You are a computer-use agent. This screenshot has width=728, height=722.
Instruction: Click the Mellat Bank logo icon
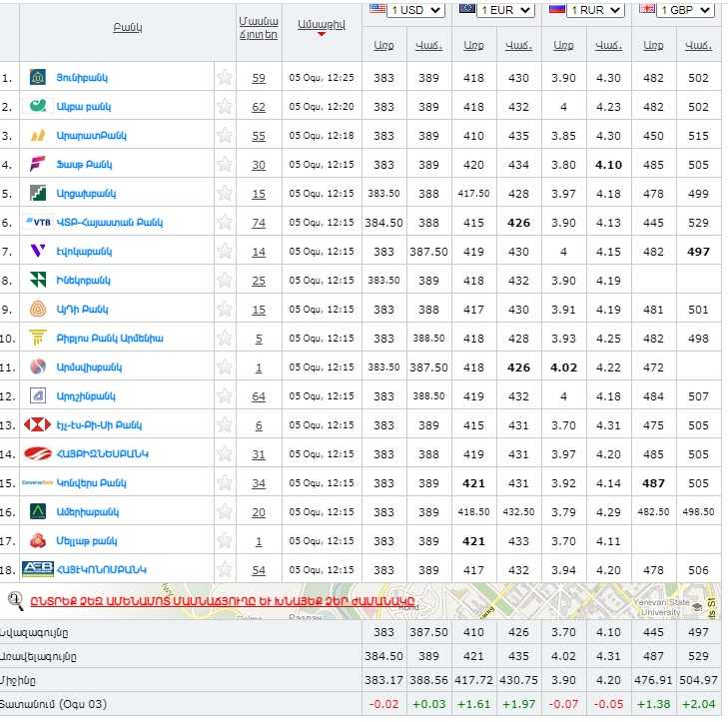point(37,541)
